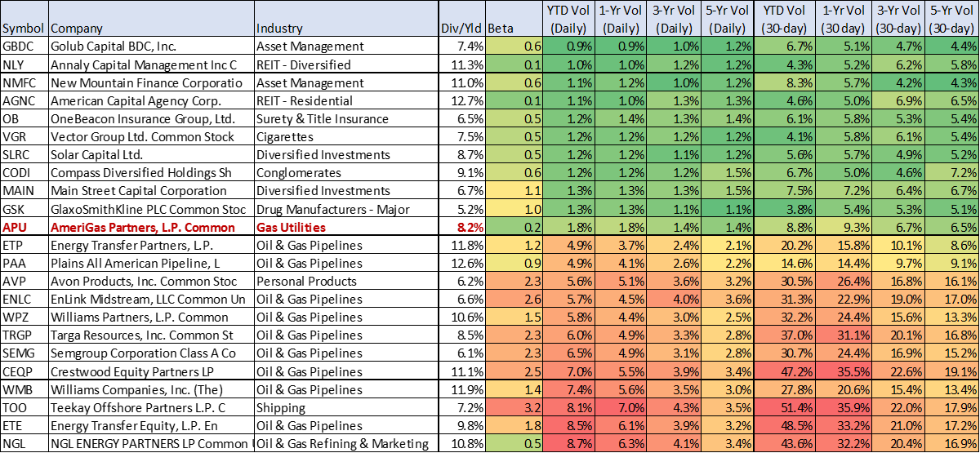Click the REIT - Diversified industry cell

point(346,64)
